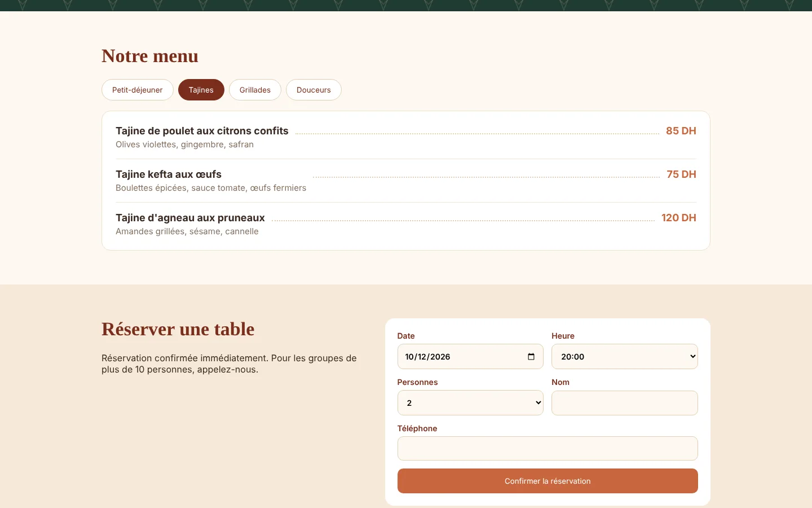Click the 120 DH price
812x508 pixels.
pos(679,218)
